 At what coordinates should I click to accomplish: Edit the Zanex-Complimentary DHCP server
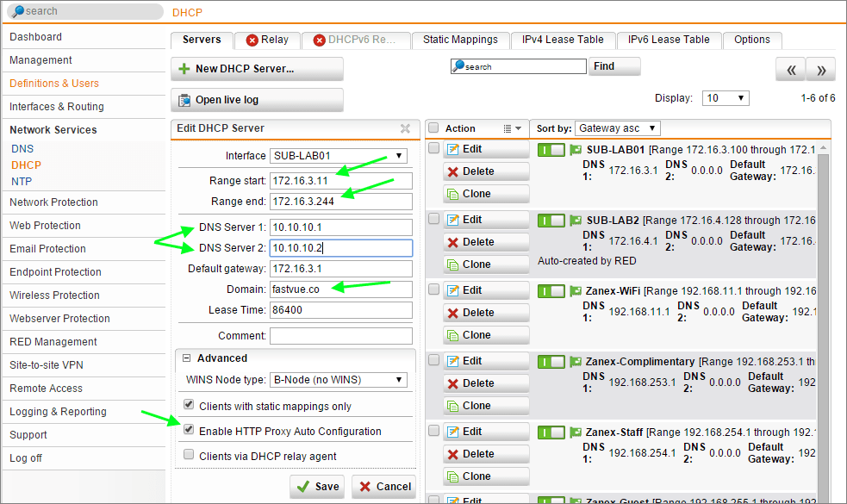pyautogui.click(x=486, y=361)
